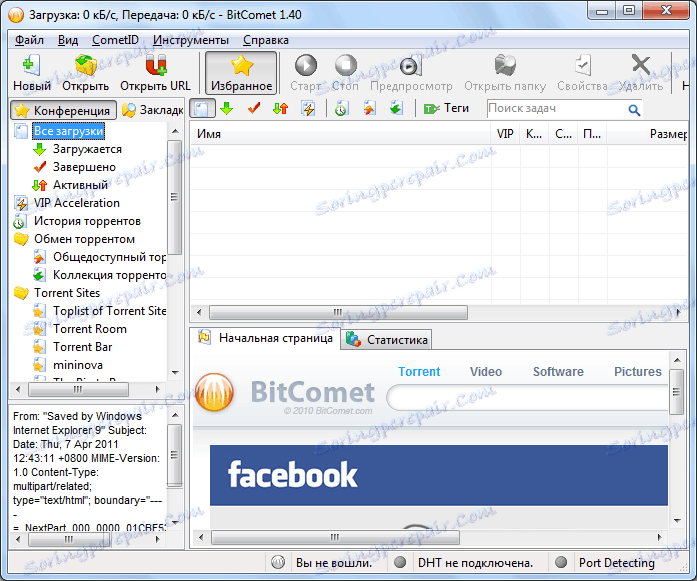
Task: Select Активный tree item
Action: 80,185
